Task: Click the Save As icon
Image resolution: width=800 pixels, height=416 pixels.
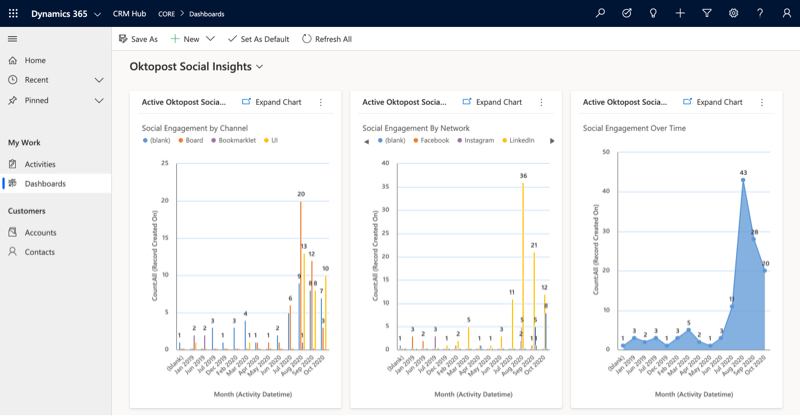Action: [x=123, y=39]
